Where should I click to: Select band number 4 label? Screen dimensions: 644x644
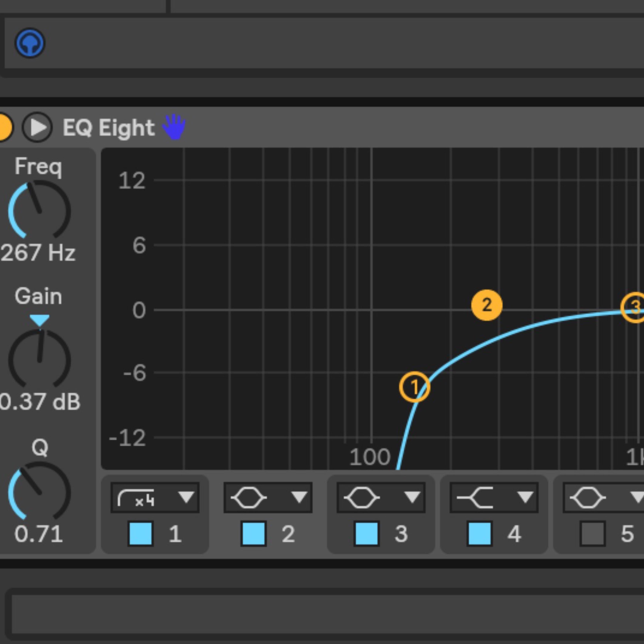[514, 534]
